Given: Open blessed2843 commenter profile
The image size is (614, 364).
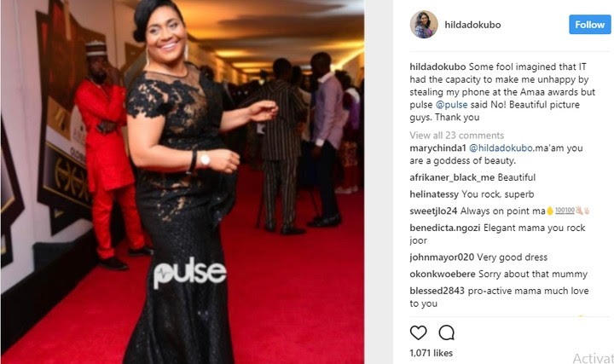Looking at the screenshot, I should pyautogui.click(x=437, y=291).
